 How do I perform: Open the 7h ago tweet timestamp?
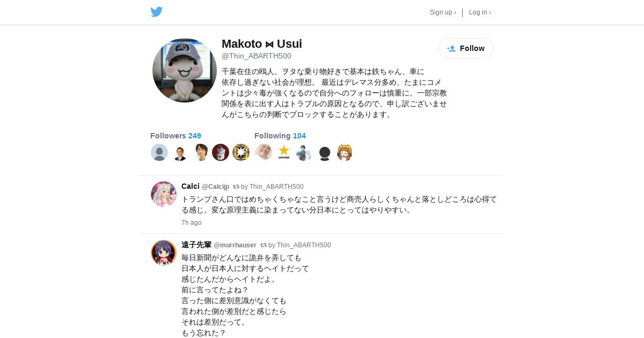pos(192,223)
